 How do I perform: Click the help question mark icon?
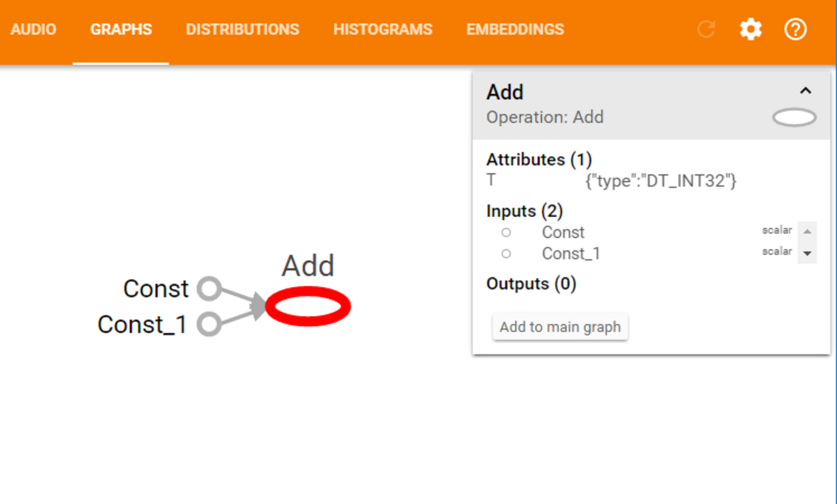tap(795, 30)
